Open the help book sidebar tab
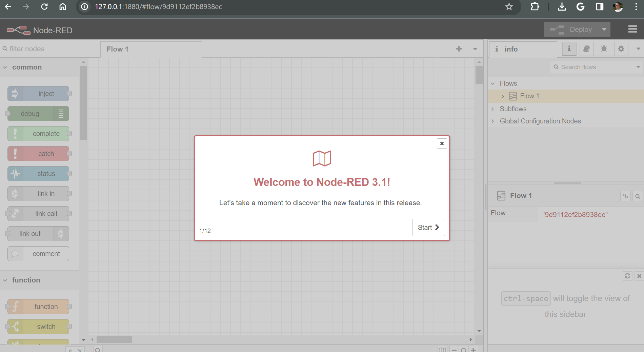644x352 pixels. tap(586, 49)
